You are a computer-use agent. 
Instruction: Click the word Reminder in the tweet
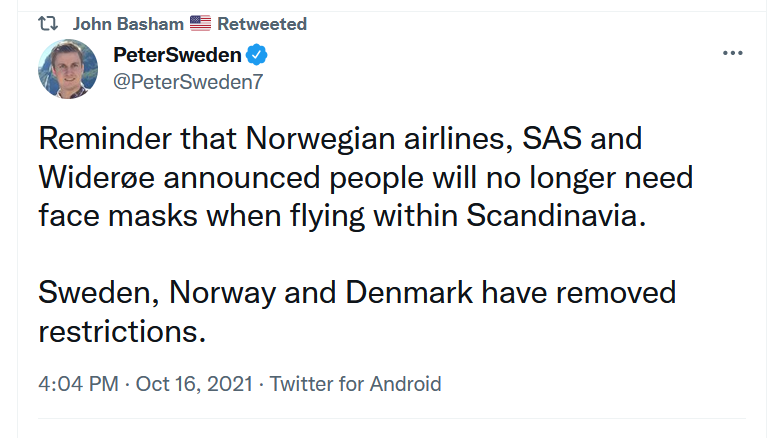click(x=105, y=138)
